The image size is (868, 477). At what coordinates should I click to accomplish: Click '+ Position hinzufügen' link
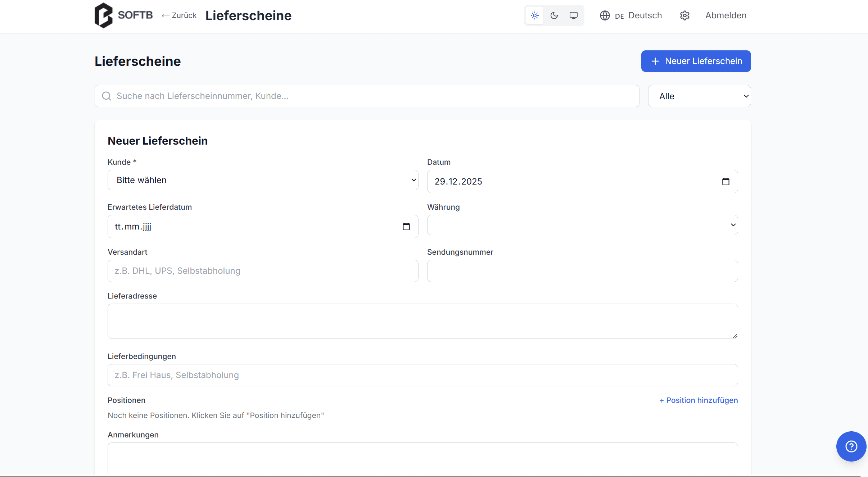pyautogui.click(x=698, y=400)
